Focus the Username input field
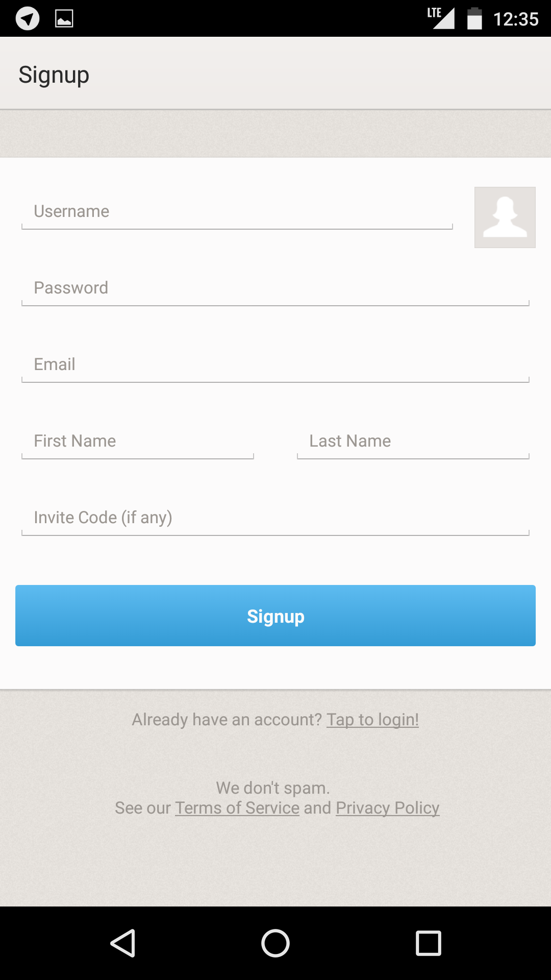The image size is (551, 980). point(237,212)
